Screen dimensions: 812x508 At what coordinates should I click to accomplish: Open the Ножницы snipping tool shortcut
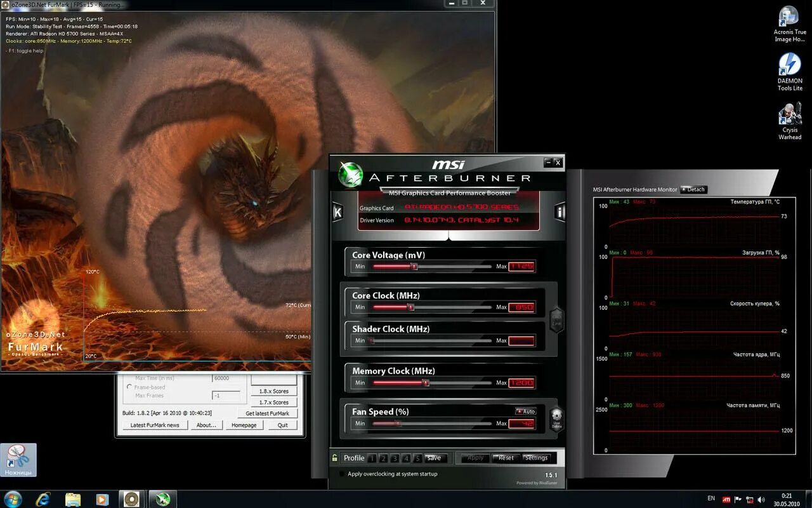pos(18,460)
